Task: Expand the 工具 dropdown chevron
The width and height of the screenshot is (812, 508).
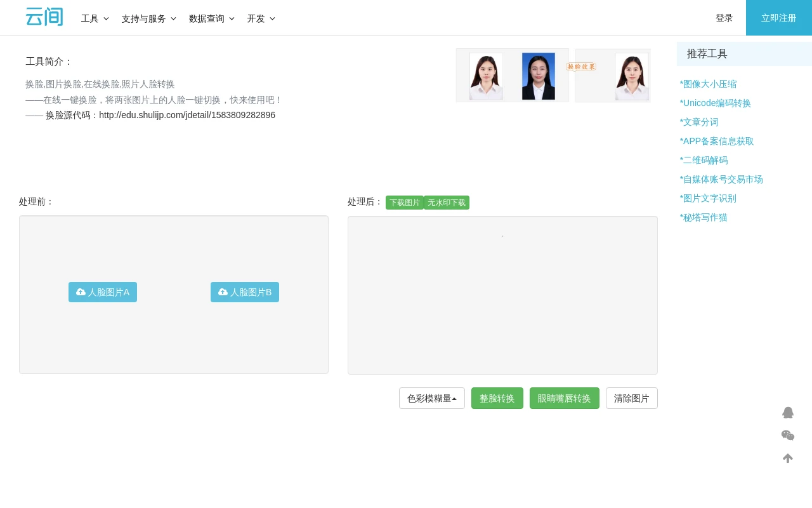Action: 105,18
